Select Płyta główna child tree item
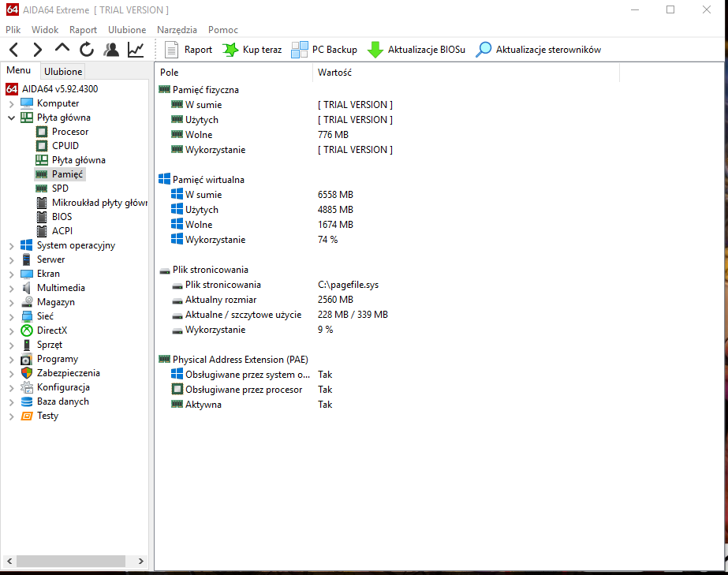 78,160
